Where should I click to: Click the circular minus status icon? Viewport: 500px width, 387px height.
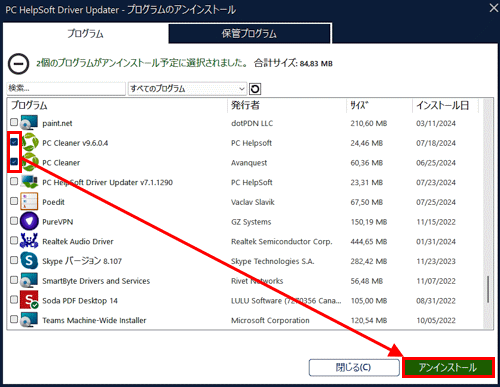click(18, 64)
